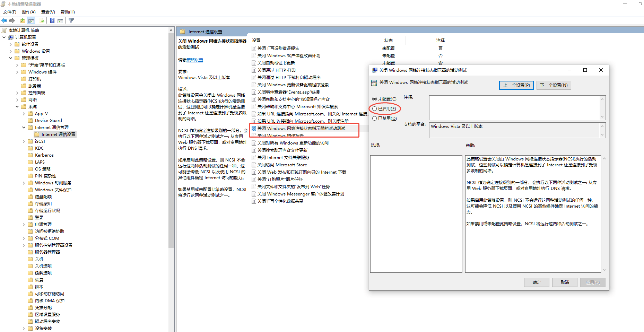This screenshot has height=332, width=644.
Task: Open the 文件(F) menu
Action: 10,12
